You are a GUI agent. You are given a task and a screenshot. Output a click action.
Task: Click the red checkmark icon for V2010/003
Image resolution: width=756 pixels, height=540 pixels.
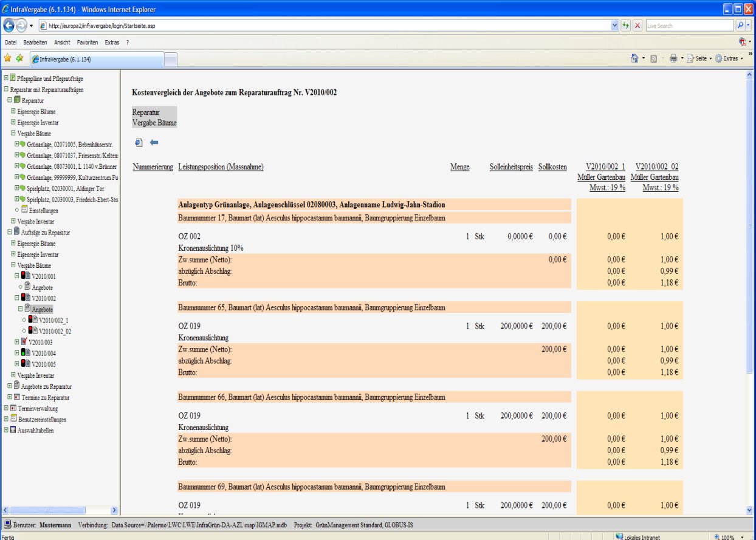[24, 342]
